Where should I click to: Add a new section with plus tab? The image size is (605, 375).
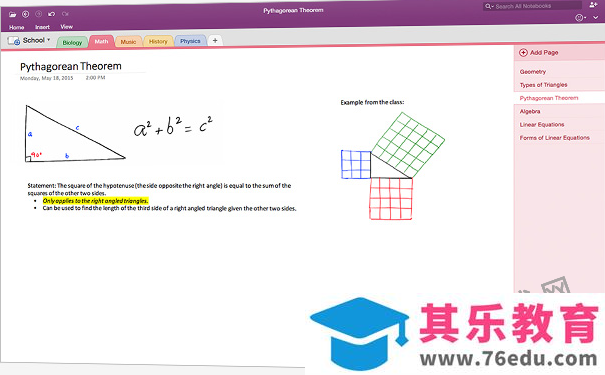(x=215, y=40)
